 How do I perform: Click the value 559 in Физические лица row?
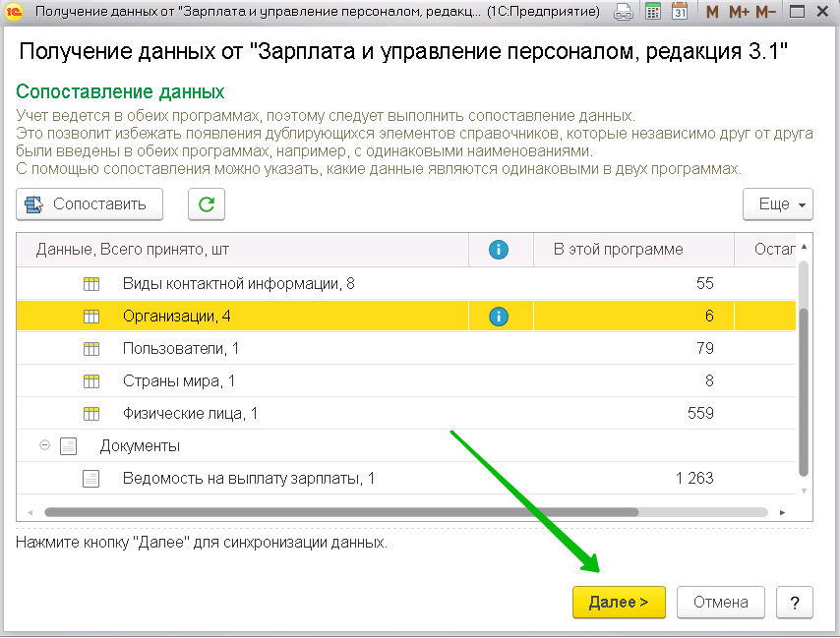click(700, 413)
